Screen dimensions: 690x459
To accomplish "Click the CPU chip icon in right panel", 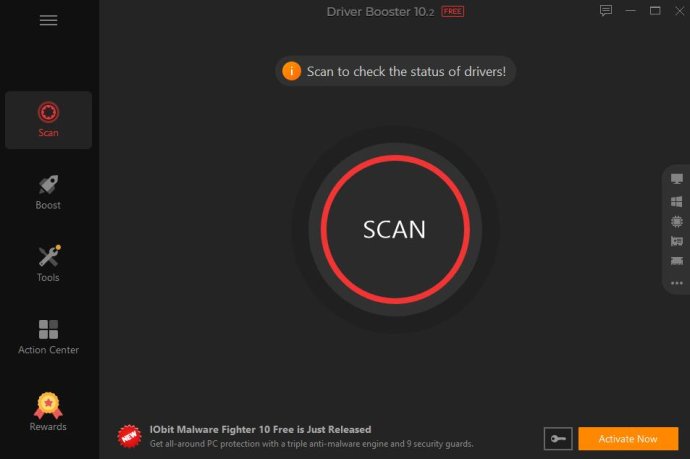I will (x=677, y=221).
